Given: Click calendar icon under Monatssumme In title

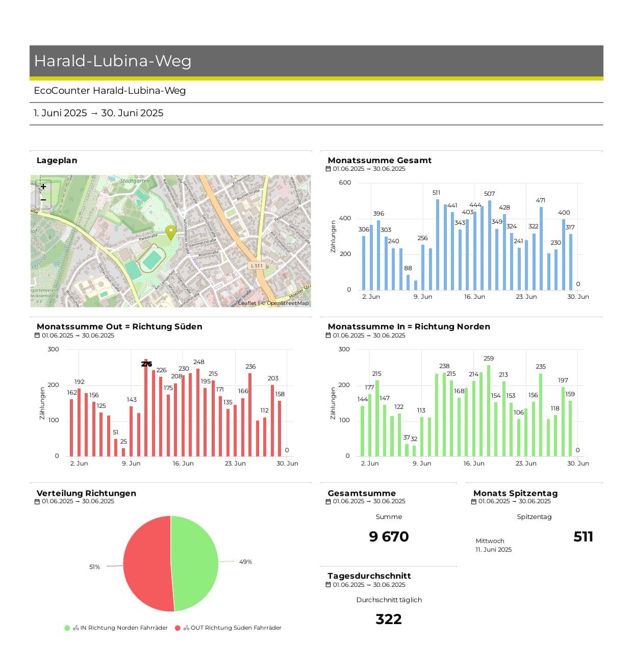Looking at the screenshot, I should click(328, 335).
